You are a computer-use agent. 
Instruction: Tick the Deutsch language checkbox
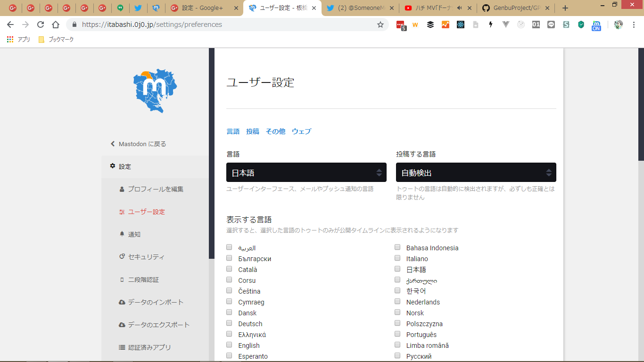pos(229,323)
